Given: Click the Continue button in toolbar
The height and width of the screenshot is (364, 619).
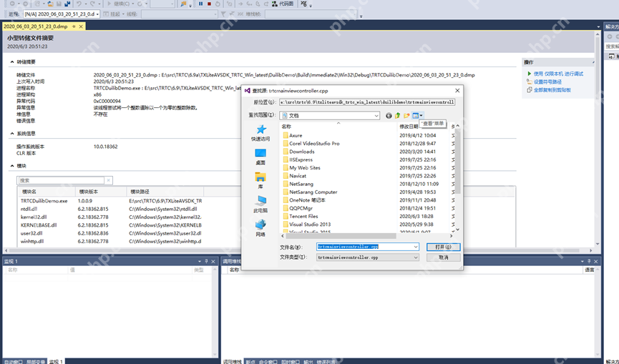Looking at the screenshot, I should [118, 4].
